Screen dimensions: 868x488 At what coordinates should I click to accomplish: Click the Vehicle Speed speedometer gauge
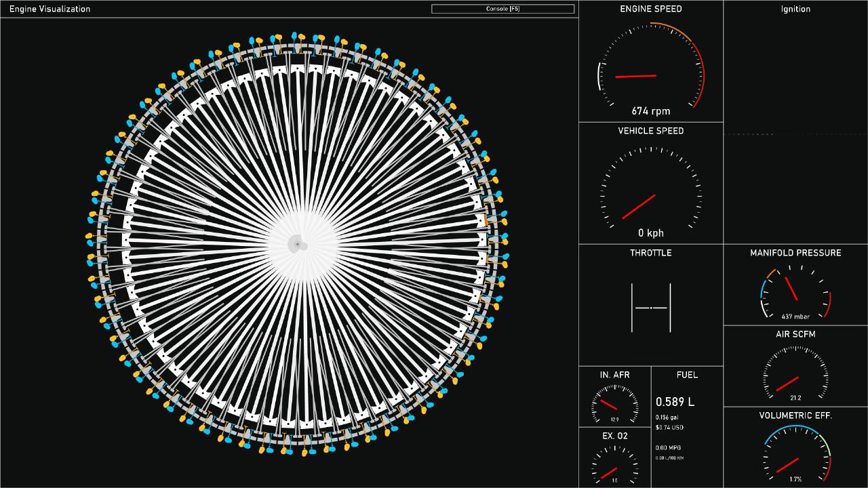click(x=651, y=190)
